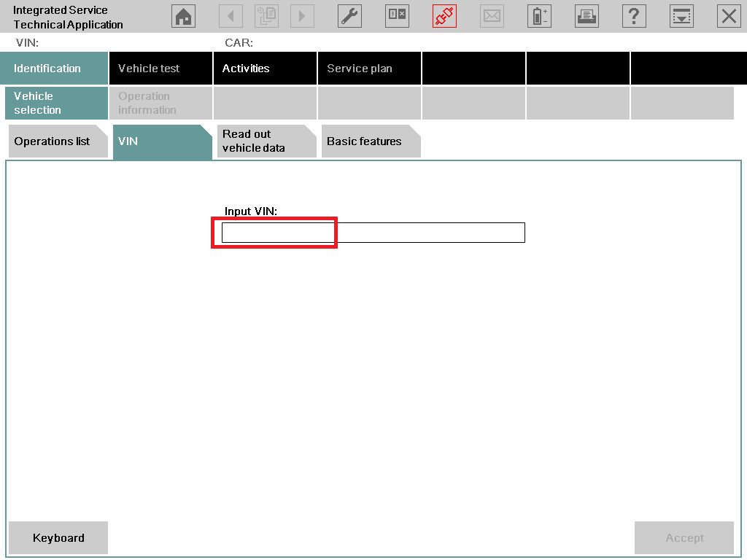The image size is (747, 560).
Task: Click the forward arrow icon
Action: [302, 16]
